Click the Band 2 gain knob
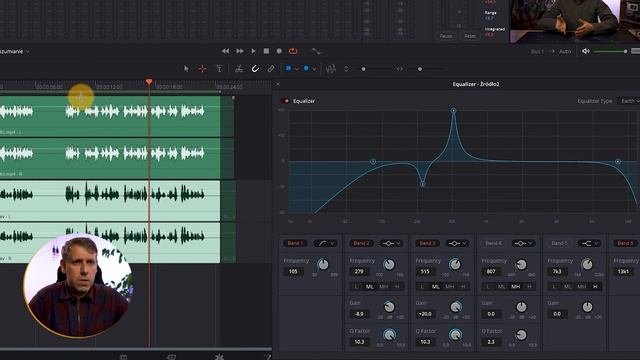Image resolution: width=640 pixels, height=360 pixels. pos(389,307)
